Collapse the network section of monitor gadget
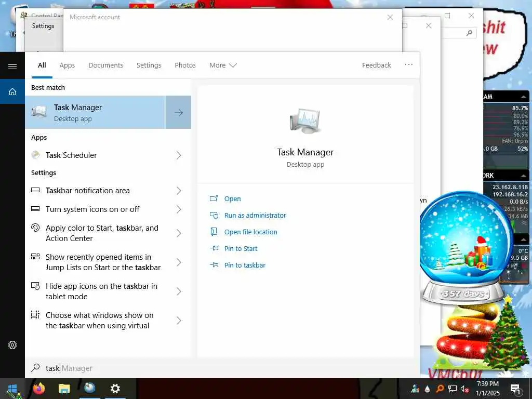Screen dimensions: 532x399 point(524,176)
